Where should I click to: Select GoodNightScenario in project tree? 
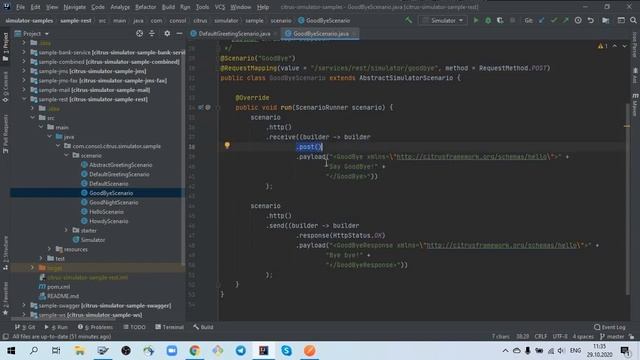tap(113, 202)
